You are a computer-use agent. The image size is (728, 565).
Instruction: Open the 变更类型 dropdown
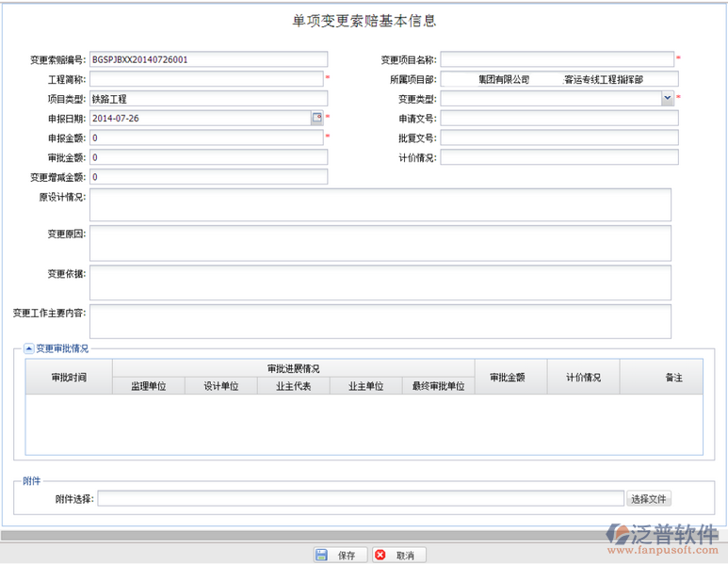tap(668, 98)
